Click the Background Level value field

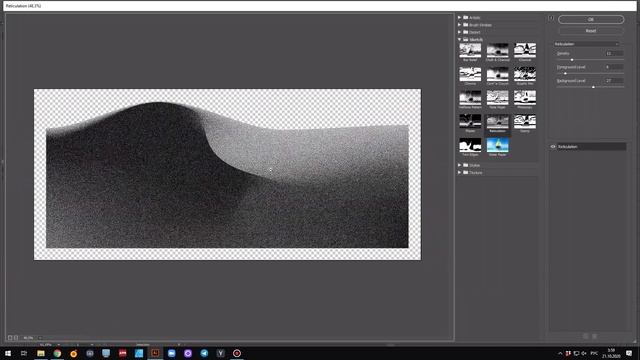614,81
